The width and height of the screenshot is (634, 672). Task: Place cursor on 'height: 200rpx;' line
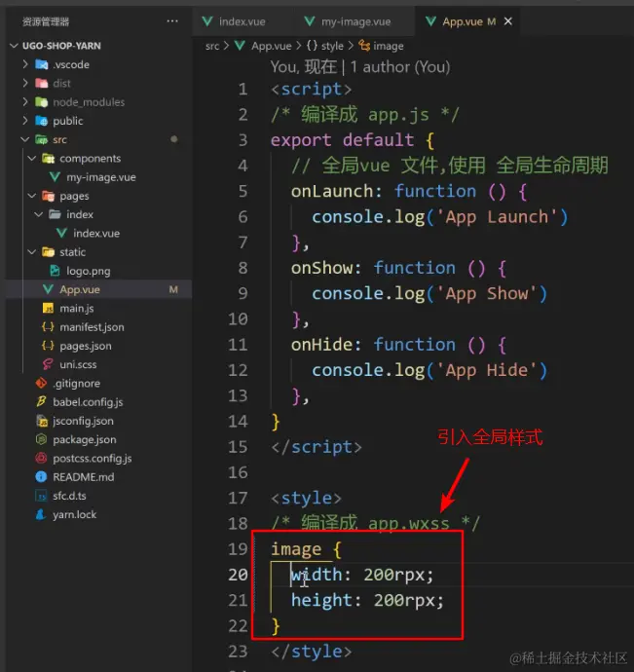pos(367,600)
